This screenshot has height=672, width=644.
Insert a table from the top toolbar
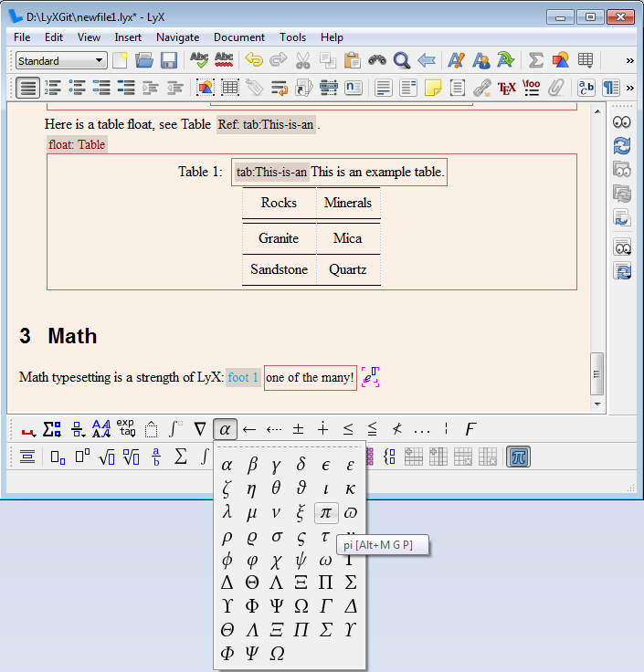(586, 60)
